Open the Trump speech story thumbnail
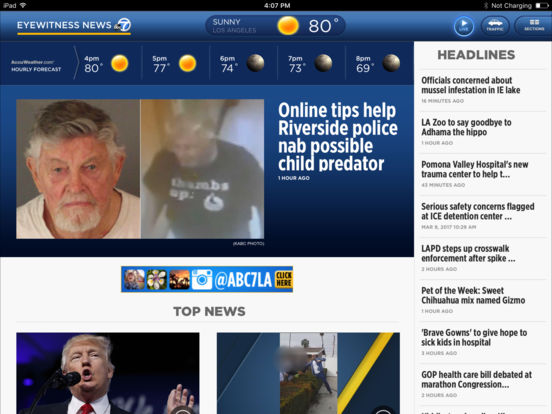This screenshot has width=552, height=414. coord(108,373)
